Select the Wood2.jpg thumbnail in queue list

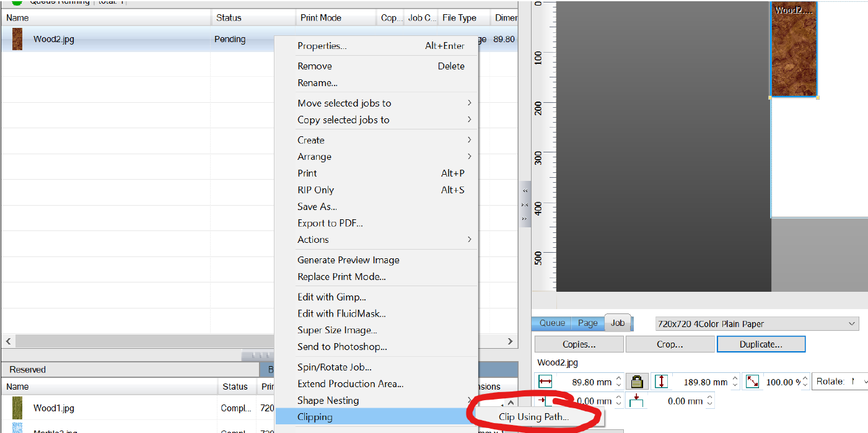tap(17, 39)
